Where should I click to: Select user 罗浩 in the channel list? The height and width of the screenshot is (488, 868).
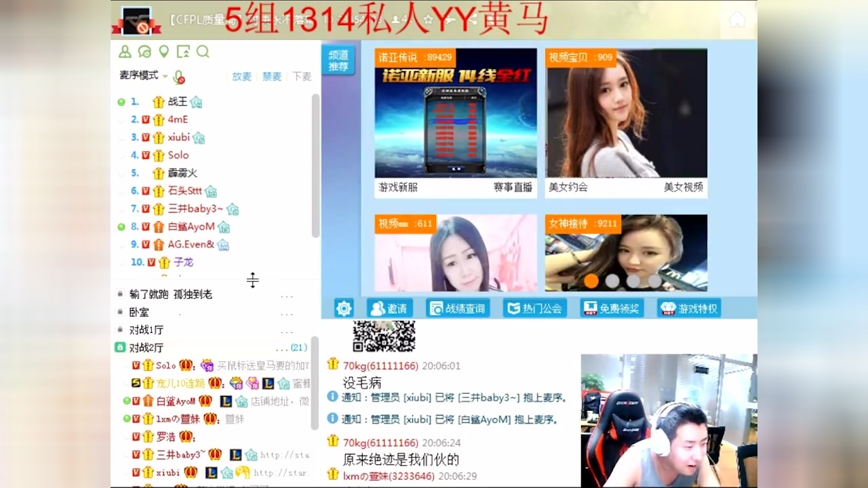click(x=166, y=436)
